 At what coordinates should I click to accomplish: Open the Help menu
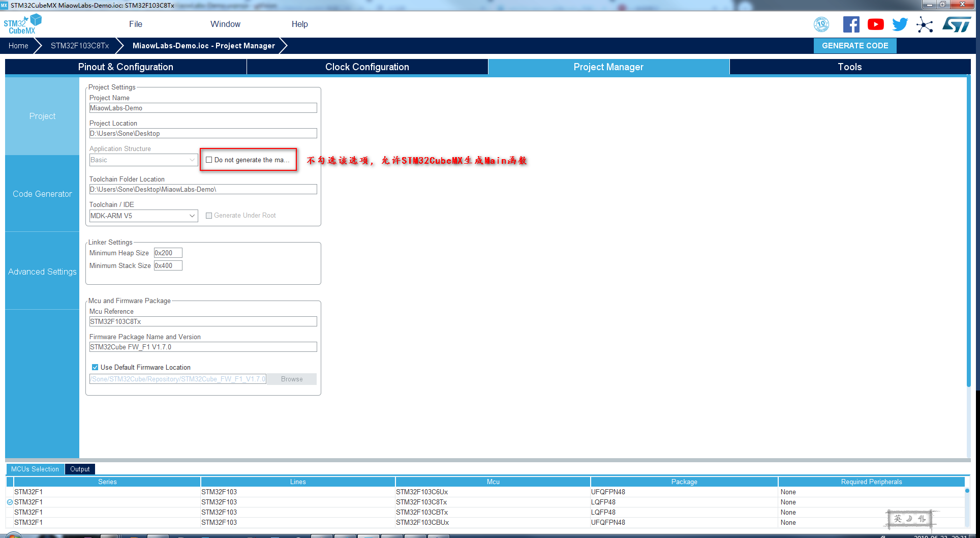(x=300, y=24)
